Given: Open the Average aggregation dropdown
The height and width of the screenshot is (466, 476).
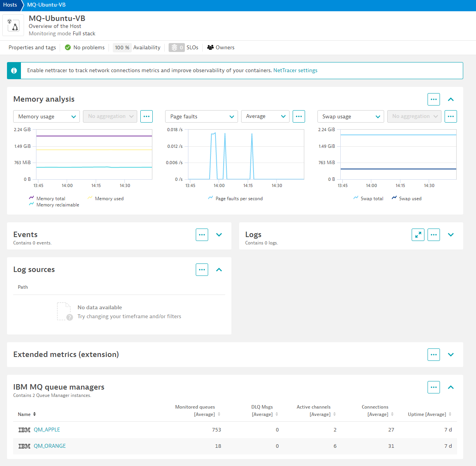Looking at the screenshot, I should point(265,116).
